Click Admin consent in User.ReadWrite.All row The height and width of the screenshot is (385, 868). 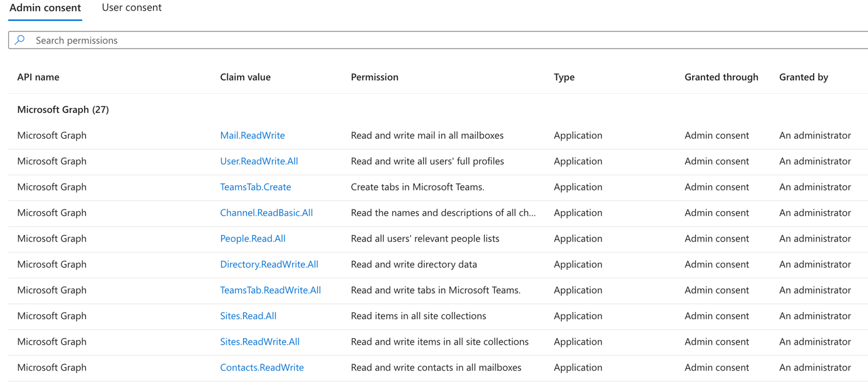[716, 161]
